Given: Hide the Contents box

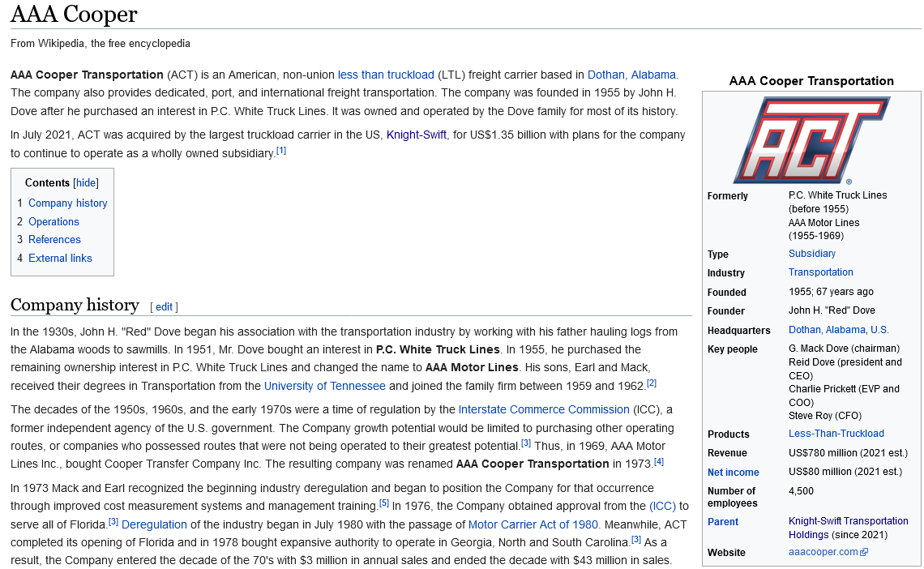Looking at the screenshot, I should tap(86, 183).
